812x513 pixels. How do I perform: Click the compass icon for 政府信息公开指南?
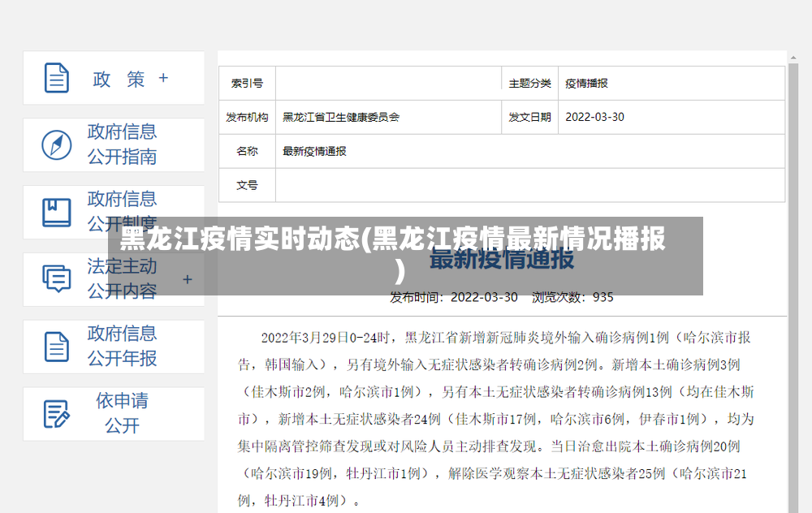(57, 145)
